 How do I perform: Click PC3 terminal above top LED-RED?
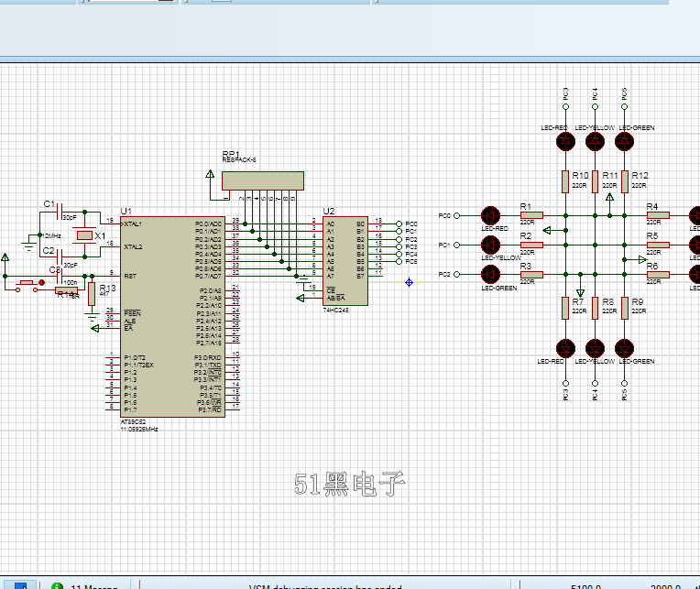[565, 106]
